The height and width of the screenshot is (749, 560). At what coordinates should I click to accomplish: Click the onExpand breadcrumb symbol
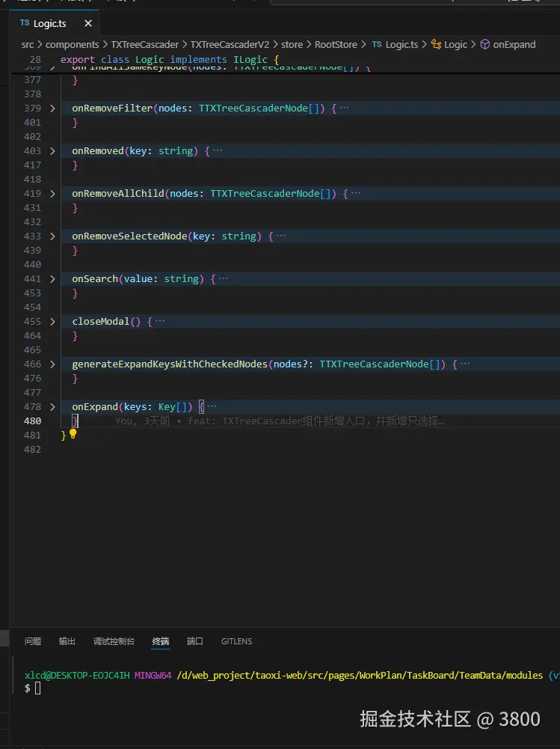coord(514,44)
